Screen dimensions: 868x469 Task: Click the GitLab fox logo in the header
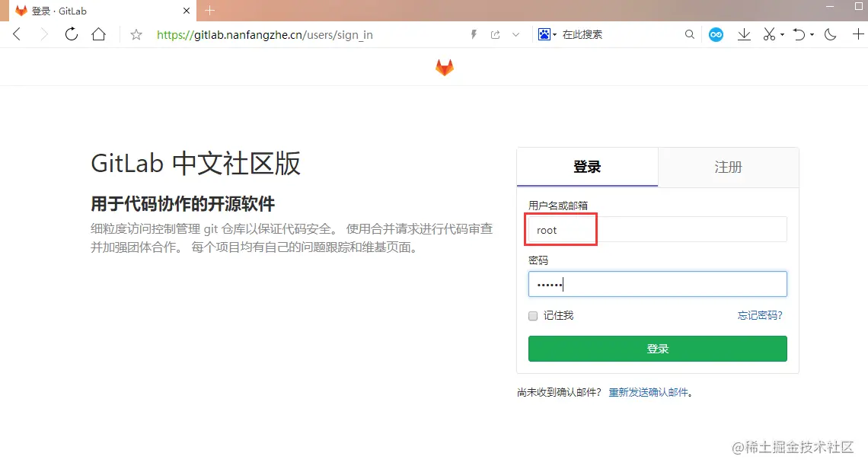pyautogui.click(x=445, y=67)
